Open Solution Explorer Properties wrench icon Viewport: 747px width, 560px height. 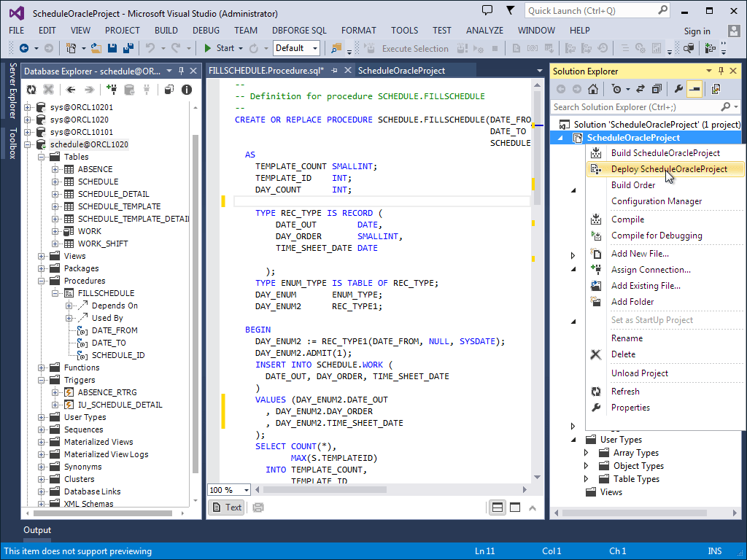coord(678,88)
